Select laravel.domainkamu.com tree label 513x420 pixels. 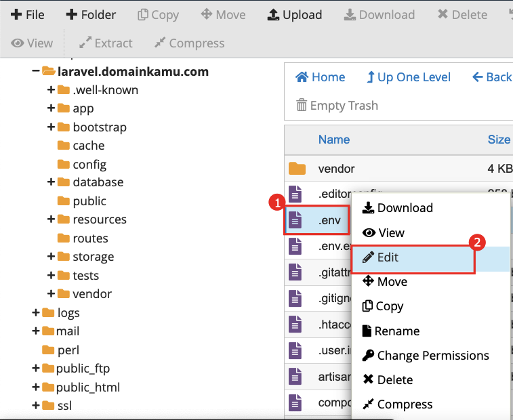point(133,71)
